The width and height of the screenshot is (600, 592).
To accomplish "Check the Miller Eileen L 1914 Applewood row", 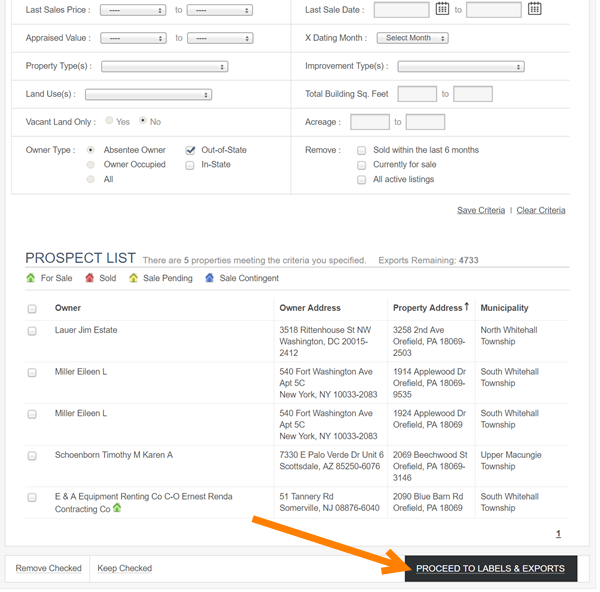I will pyautogui.click(x=32, y=373).
